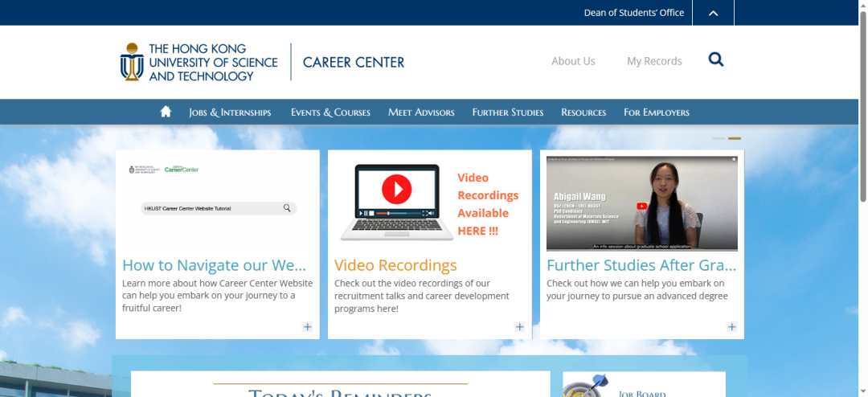Viewport: 868px width, 397px height.
Task: Expand the Further Studies After Graduation card plus
Action: click(732, 326)
